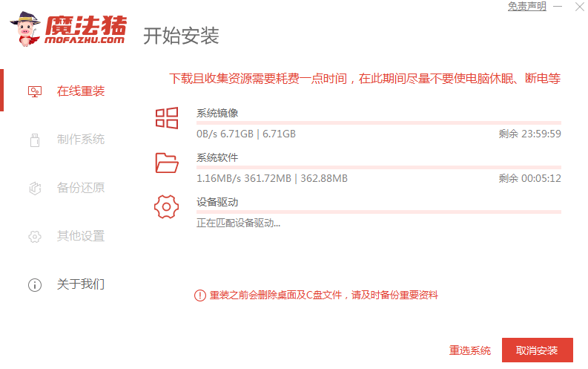Click the 制作系统 USB drive icon

coord(35,140)
